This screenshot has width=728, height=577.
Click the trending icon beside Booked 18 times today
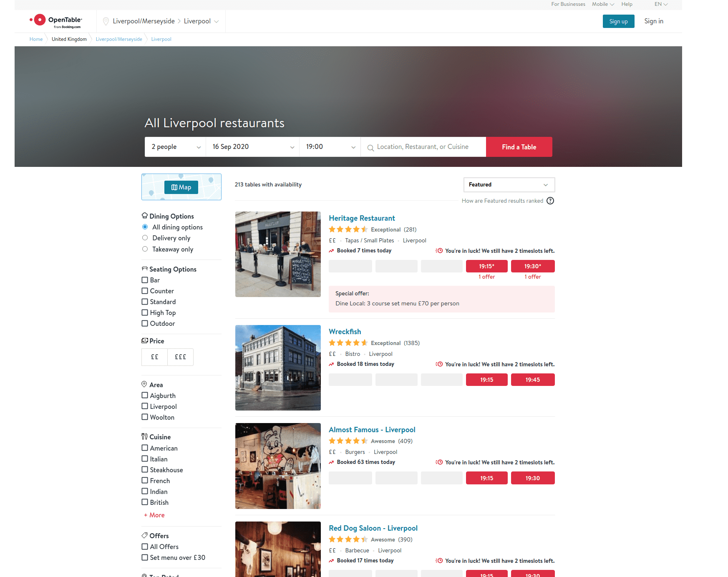coord(331,364)
